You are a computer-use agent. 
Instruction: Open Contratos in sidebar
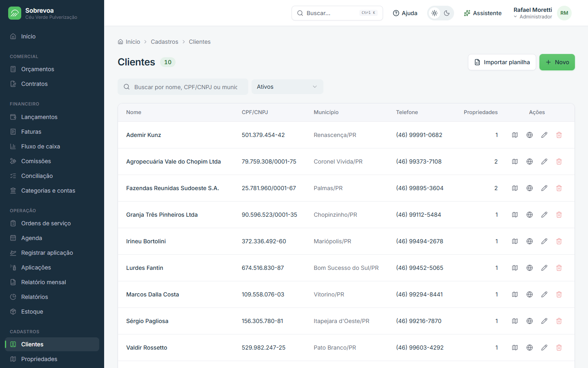52,84
